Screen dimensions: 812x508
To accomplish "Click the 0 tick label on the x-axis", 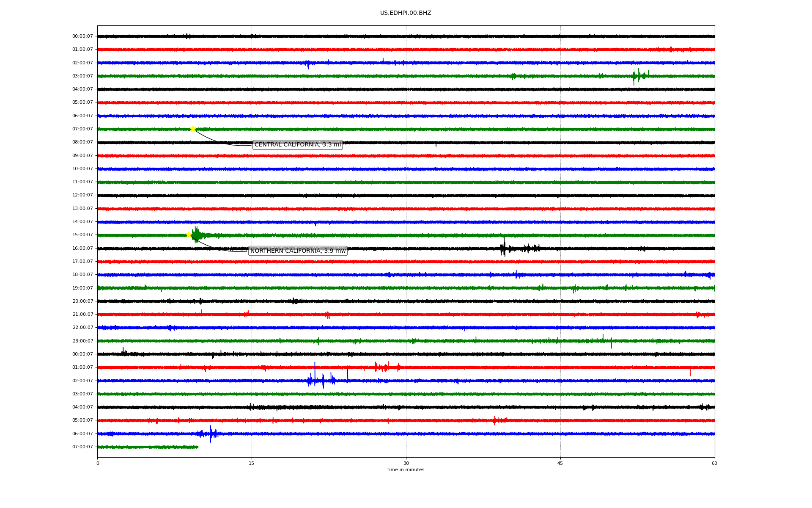I will [x=98, y=463].
